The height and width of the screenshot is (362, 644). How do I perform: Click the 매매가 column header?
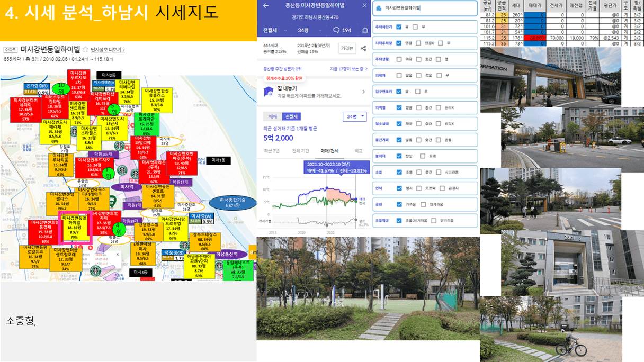coord(534,6)
